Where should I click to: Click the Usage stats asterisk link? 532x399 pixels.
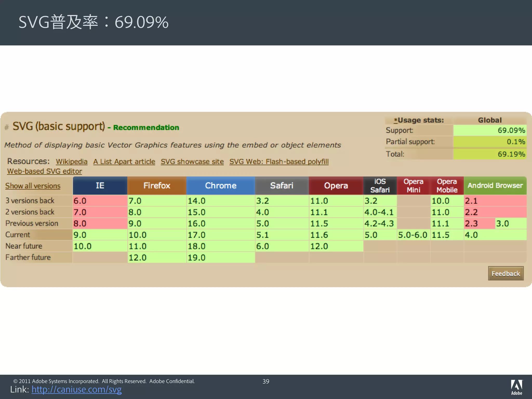click(396, 120)
